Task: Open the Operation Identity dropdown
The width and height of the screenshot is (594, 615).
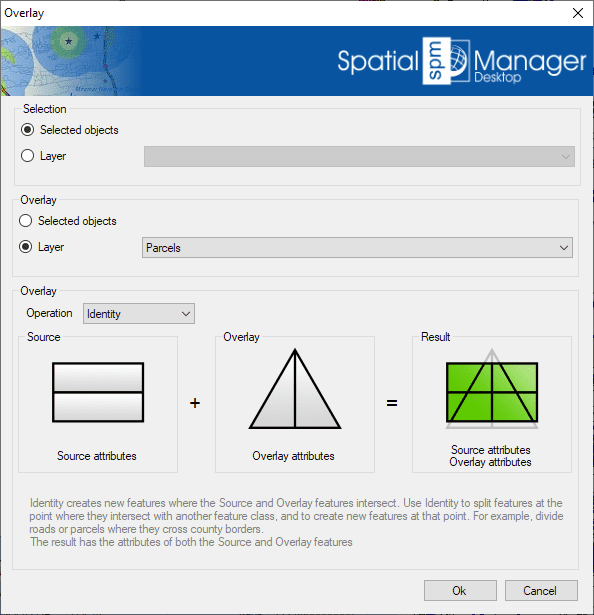Action: pos(138,313)
